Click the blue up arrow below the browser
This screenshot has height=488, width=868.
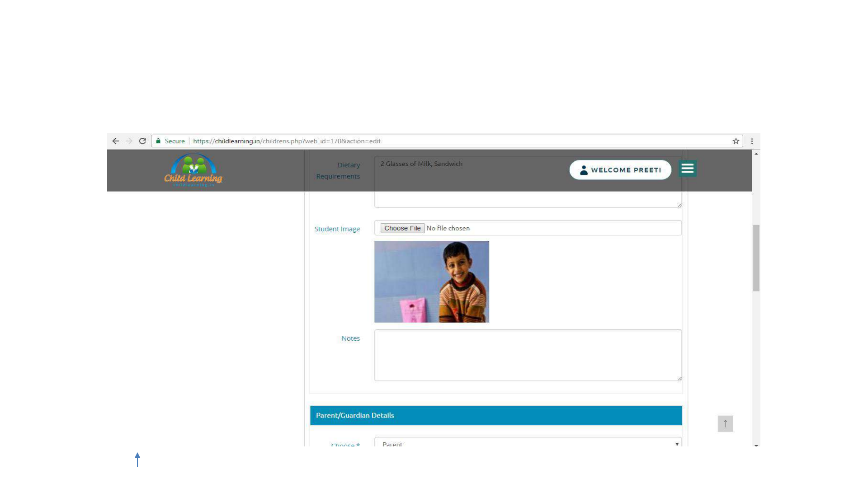point(137,460)
